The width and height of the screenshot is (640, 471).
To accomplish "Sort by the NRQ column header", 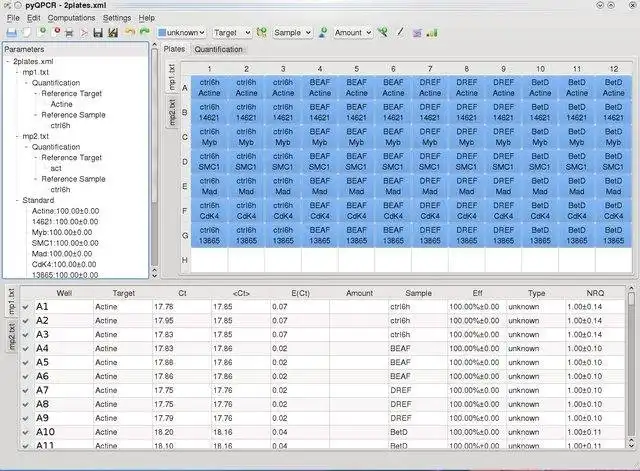I will [595, 293].
